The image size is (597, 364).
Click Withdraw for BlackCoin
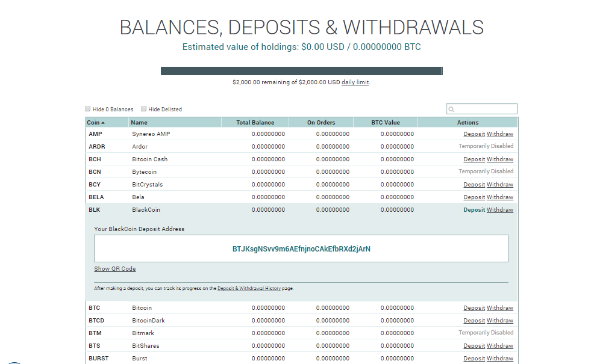tap(500, 209)
